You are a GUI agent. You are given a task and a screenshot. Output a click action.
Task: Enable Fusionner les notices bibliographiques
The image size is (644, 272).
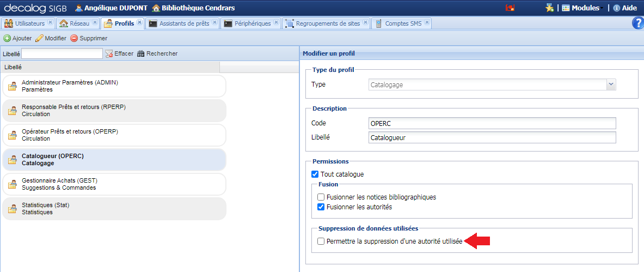coord(321,197)
